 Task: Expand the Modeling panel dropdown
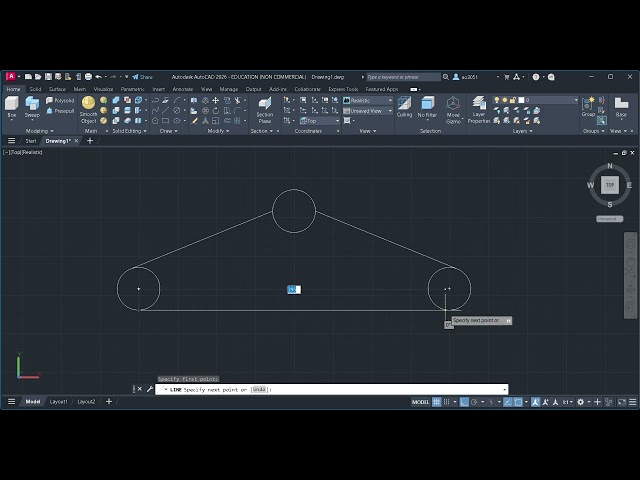(x=40, y=131)
